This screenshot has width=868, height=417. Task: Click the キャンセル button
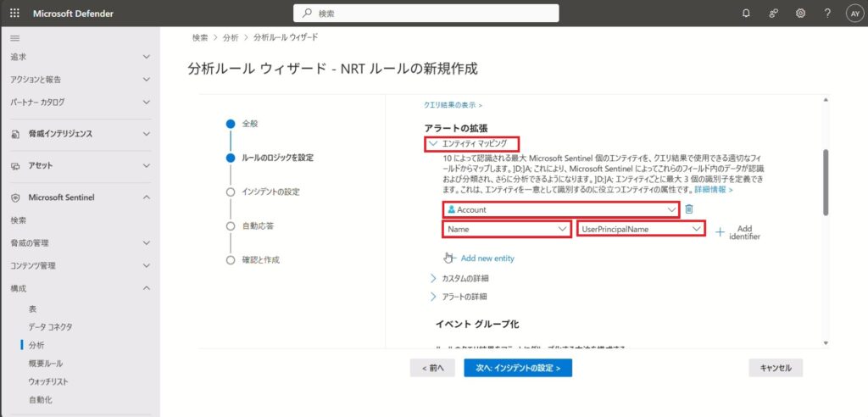(x=775, y=368)
